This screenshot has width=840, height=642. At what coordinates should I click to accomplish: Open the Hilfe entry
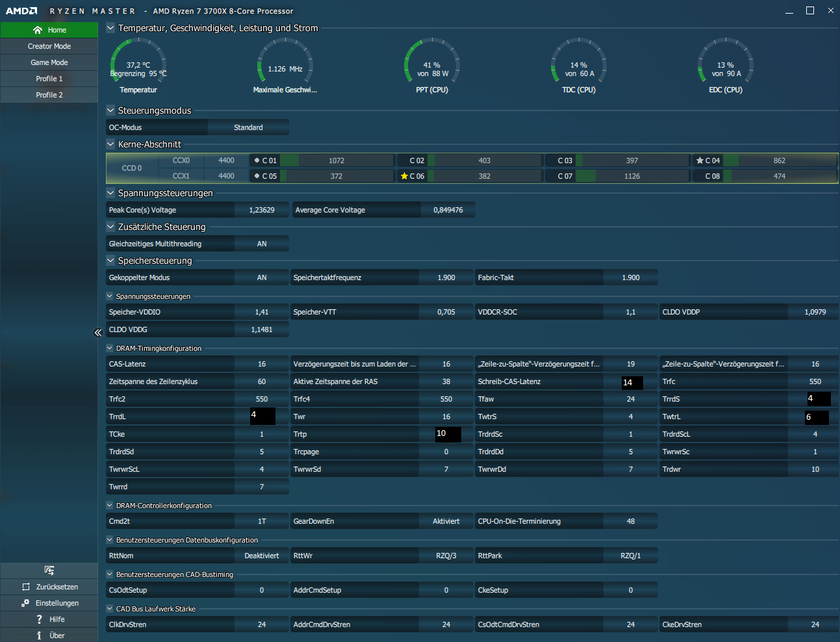pos(49,619)
